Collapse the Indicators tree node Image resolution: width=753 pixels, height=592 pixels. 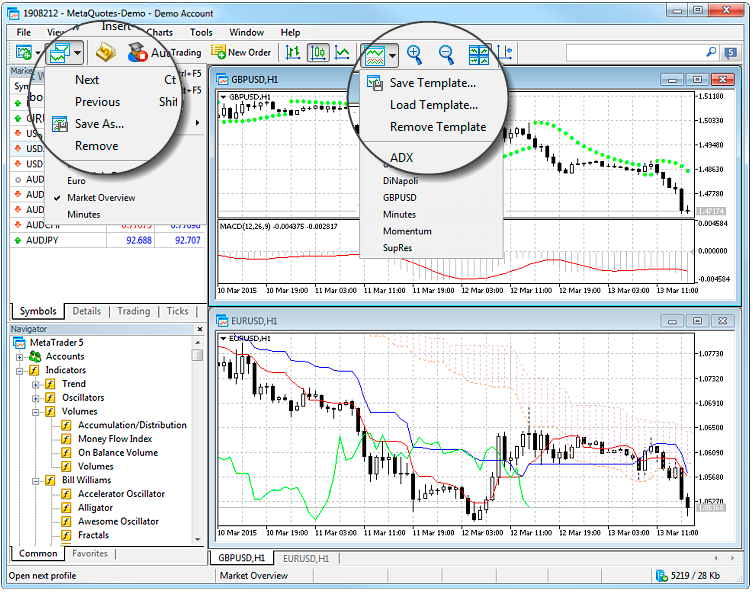(x=20, y=371)
